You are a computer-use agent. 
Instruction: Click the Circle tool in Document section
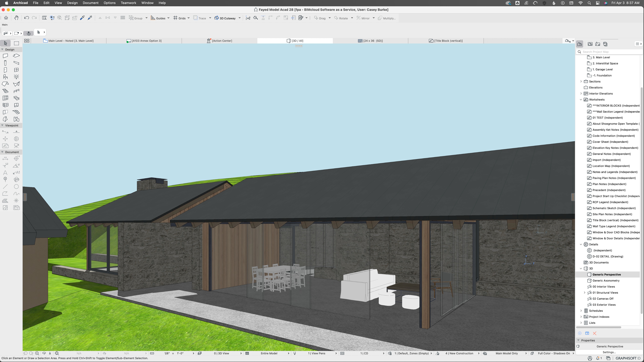[x=16, y=187]
